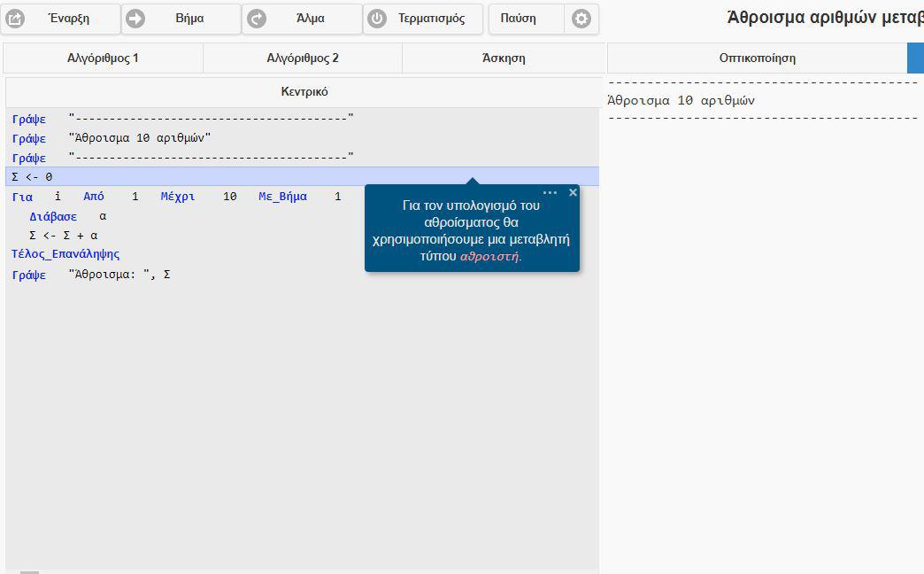
Task: Switch to the Αλγόριθμος 2 tab
Action: tap(303, 58)
